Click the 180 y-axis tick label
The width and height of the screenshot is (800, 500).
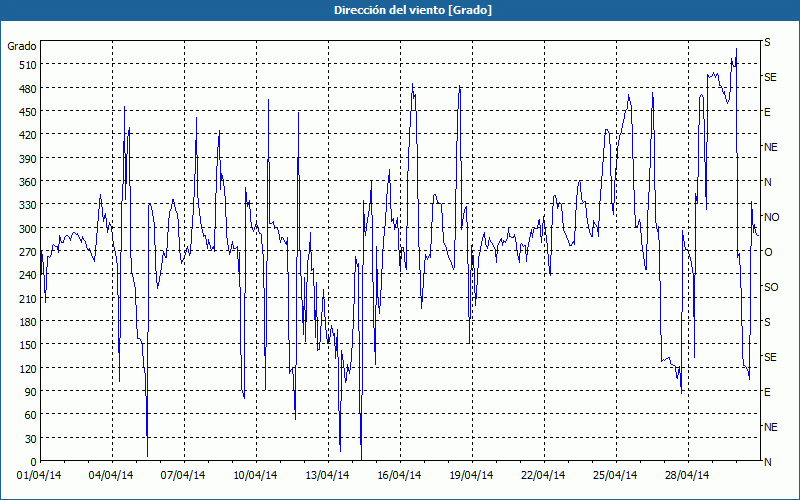click(28, 321)
